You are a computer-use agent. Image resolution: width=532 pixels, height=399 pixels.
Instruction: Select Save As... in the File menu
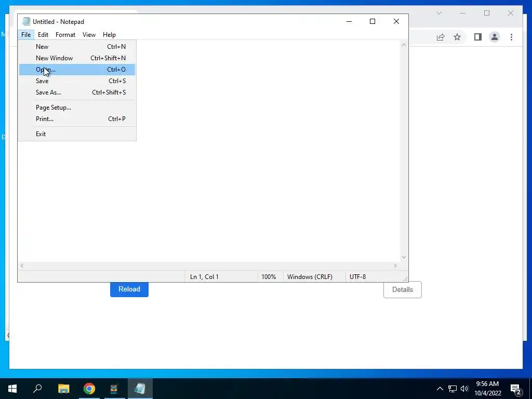[x=77, y=92]
